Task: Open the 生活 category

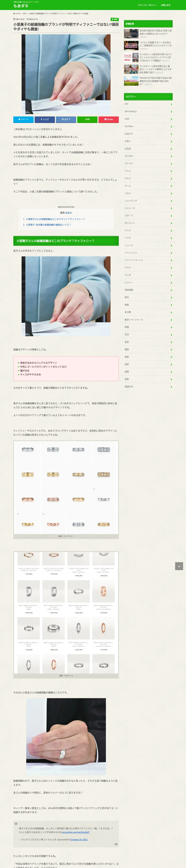Action: coord(148,334)
